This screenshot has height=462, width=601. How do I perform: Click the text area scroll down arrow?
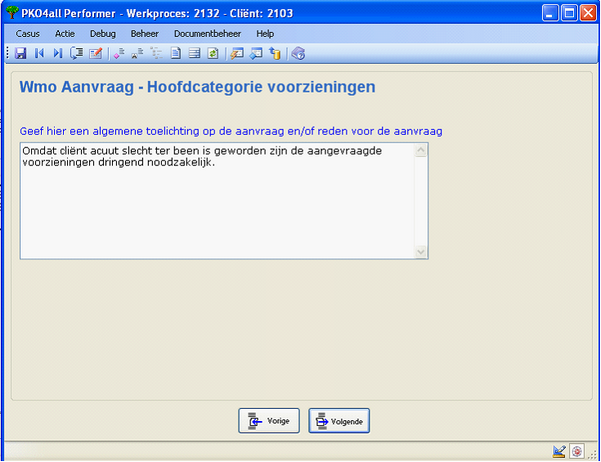click(421, 252)
